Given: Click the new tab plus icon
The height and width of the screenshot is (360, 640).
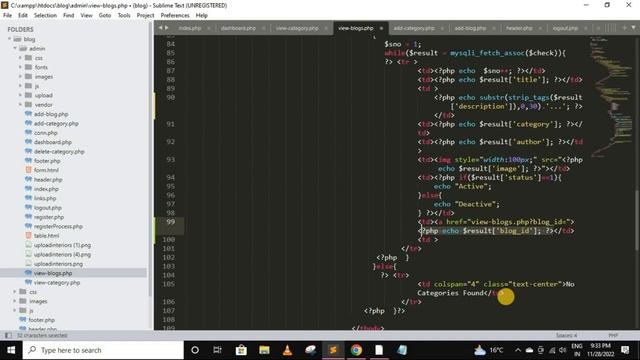Looking at the screenshot, I should point(624,28).
